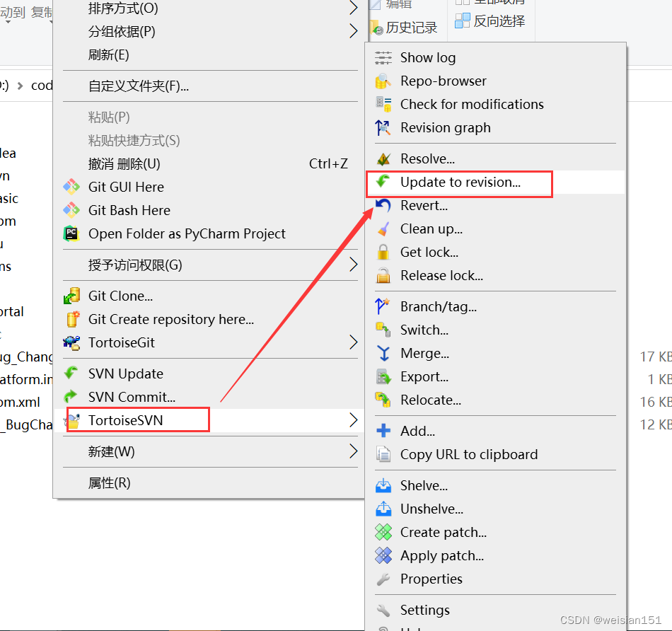
Task: Click the Release lock open padlock icon
Action: click(383, 276)
